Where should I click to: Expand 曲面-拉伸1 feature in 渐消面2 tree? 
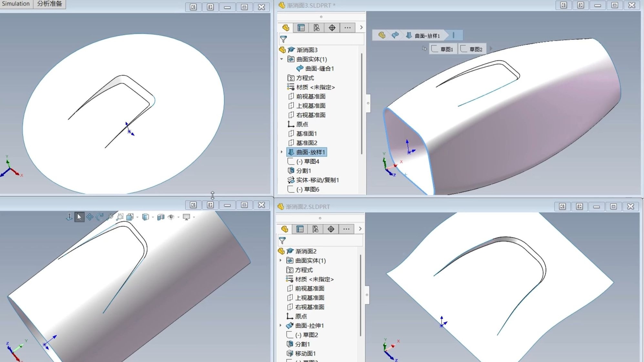tap(281, 326)
